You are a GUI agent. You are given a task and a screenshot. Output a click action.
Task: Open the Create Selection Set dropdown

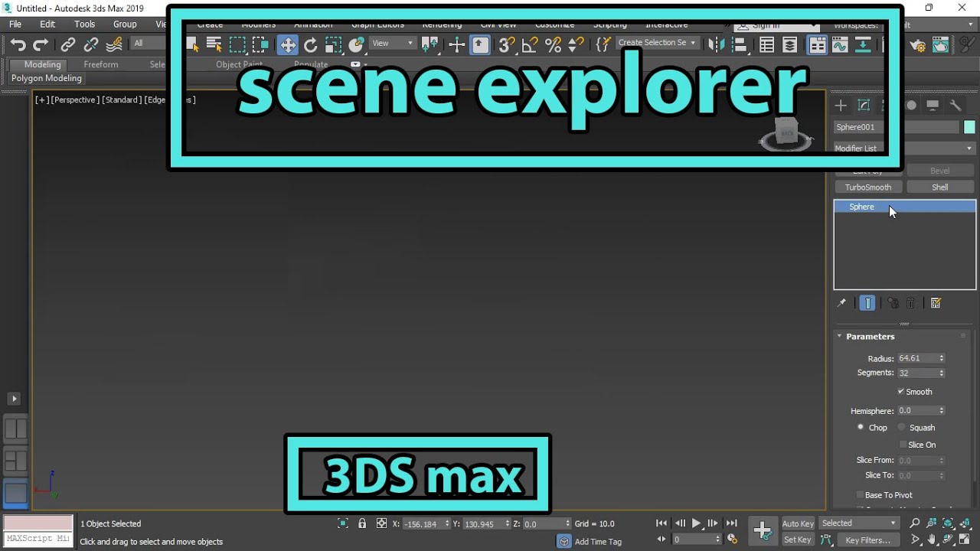[x=657, y=43]
